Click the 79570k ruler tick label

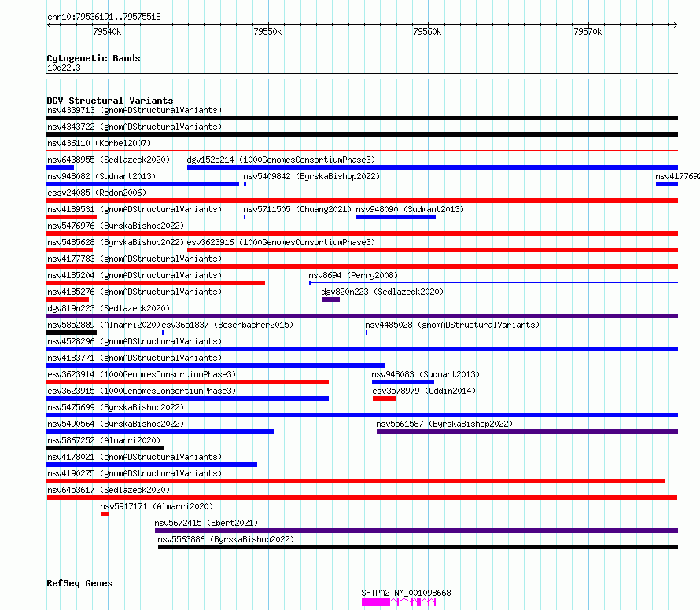pyautogui.click(x=588, y=31)
